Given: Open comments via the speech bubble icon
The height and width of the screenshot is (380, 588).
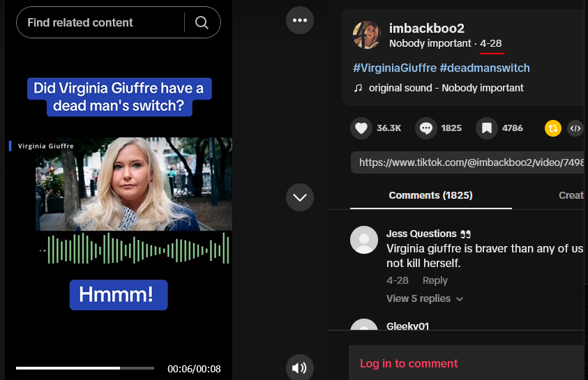Looking at the screenshot, I should coord(426,128).
